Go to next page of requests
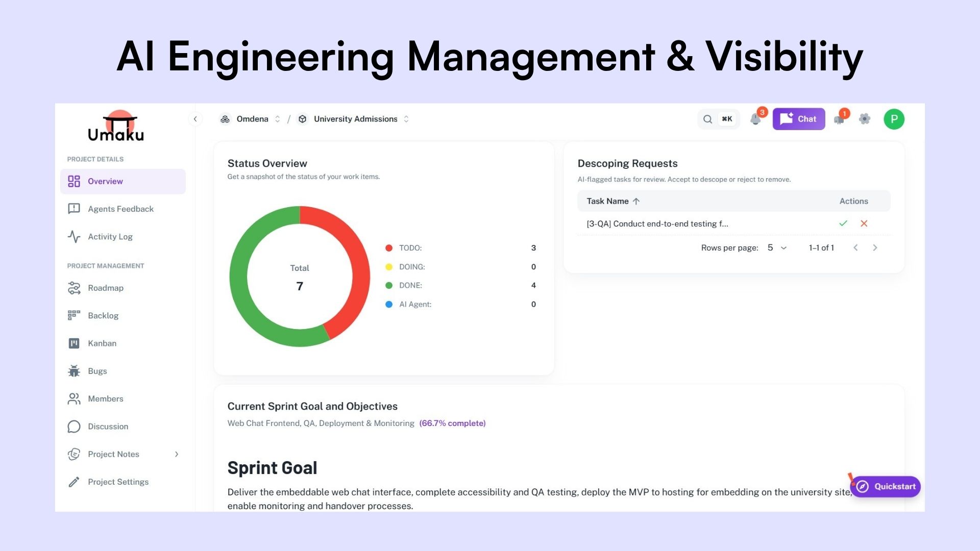The height and width of the screenshot is (551, 980). [875, 248]
